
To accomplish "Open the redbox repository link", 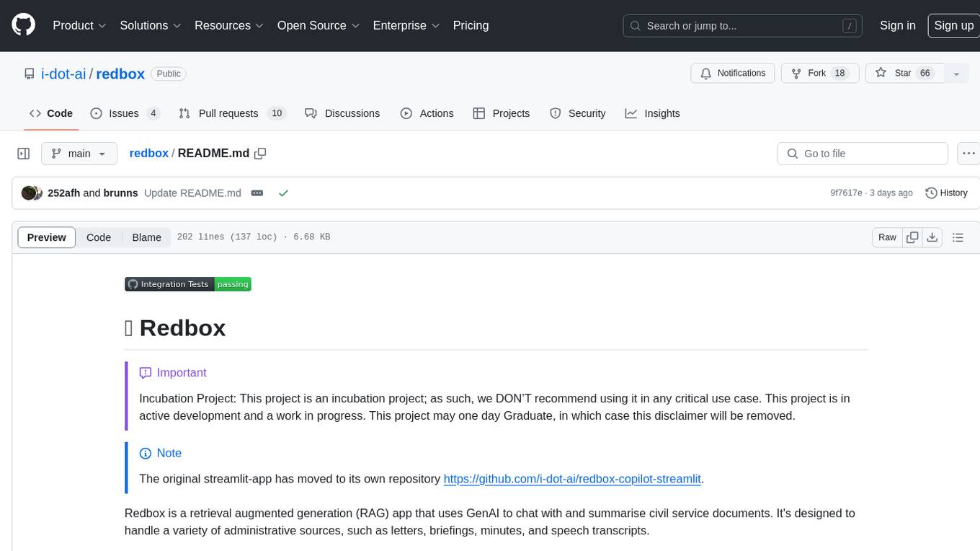I will 120,74.
